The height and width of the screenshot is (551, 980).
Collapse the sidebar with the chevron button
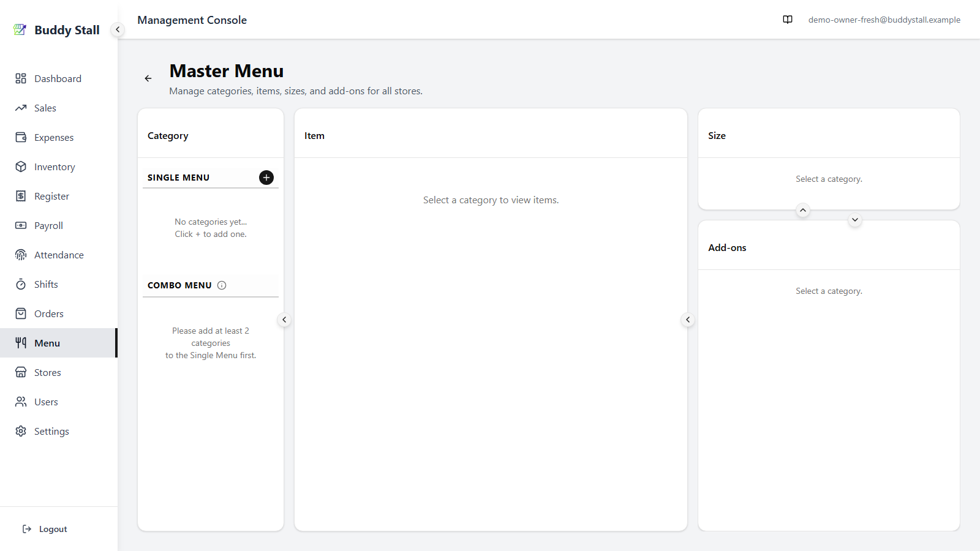[x=118, y=29]
